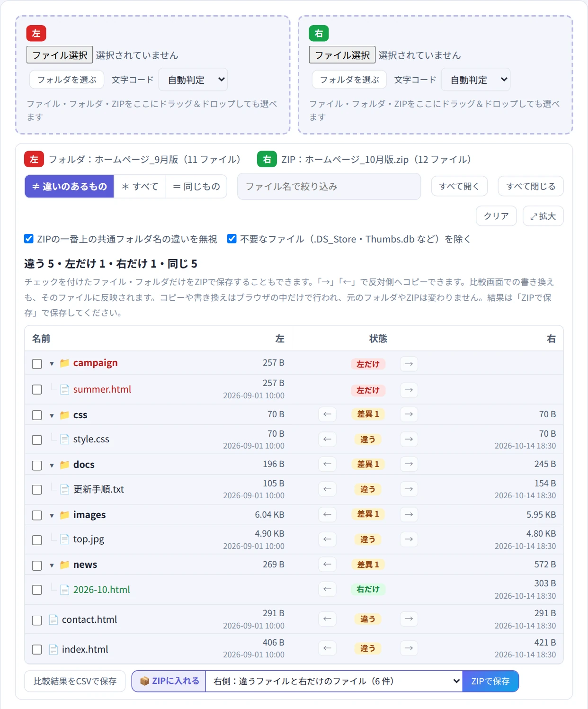The height and width of the screenshot is (709, 588).
Task: Click the index.html file icon
Action: (53, 649)
